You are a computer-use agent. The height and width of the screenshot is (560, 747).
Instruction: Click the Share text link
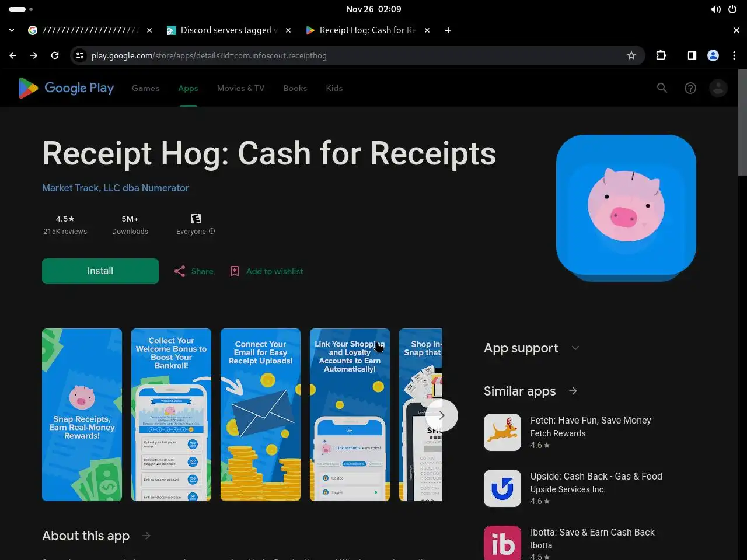coord(202,271)
